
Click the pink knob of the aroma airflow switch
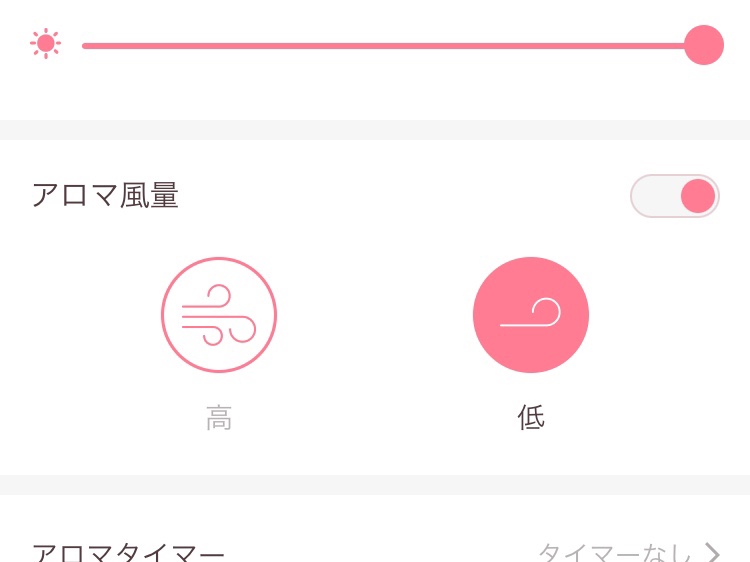click(698, 196)
